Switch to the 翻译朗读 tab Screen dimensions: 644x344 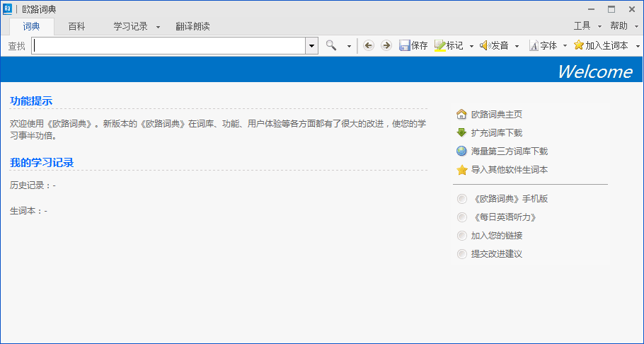192,26
